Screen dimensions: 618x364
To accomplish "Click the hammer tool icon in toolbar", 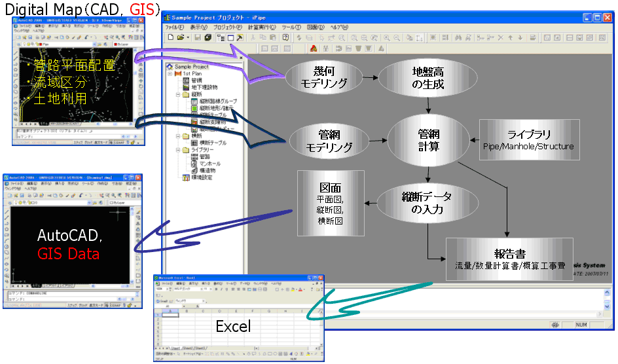I will 240,38.
